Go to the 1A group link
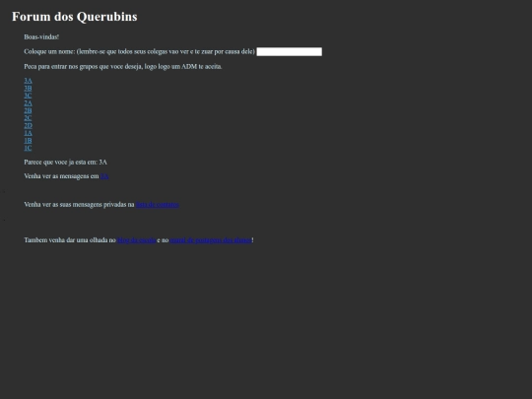The width and height of the screenshot is (532, 399). (x=28, y=133)
